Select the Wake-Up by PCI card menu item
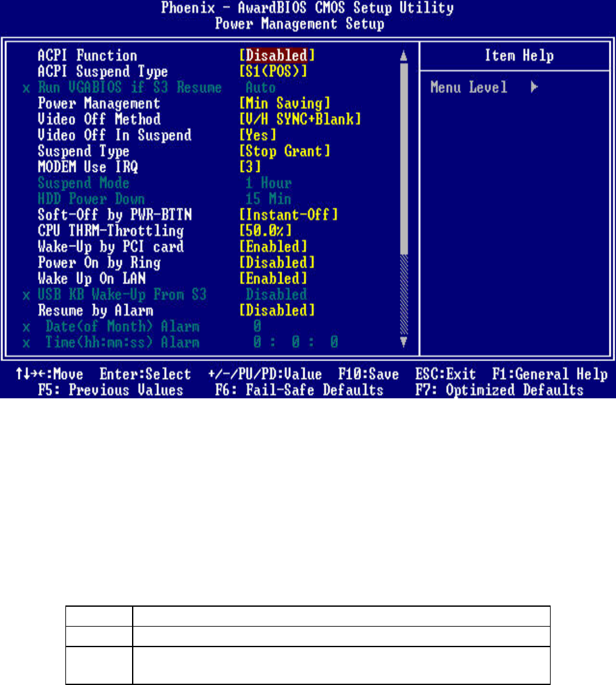 [x=111, y=246]
